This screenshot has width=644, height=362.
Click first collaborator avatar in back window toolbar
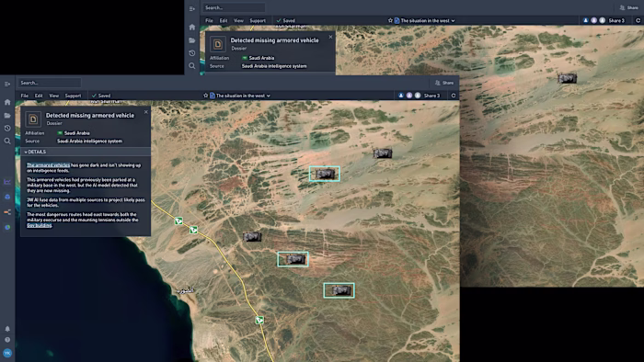pyautogui.click(x=586, y=20)
